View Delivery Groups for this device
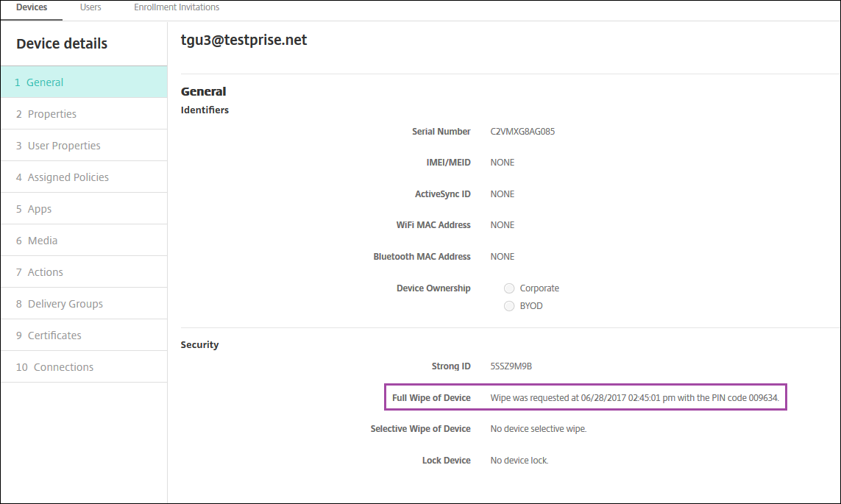841x504 pixels. point(65,304)
